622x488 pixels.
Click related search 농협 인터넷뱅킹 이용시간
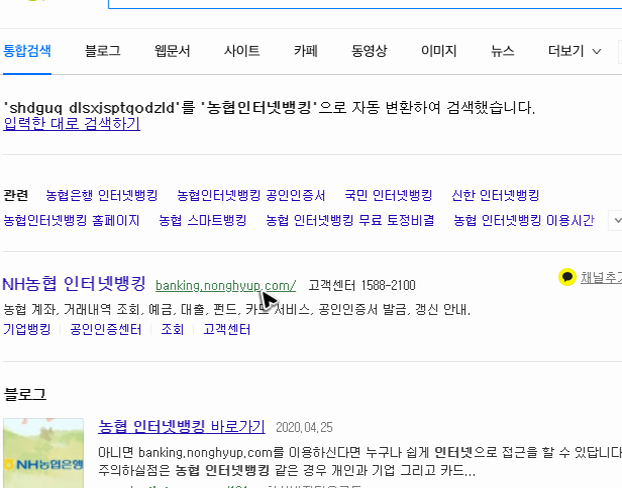click(x=524, y=220)
